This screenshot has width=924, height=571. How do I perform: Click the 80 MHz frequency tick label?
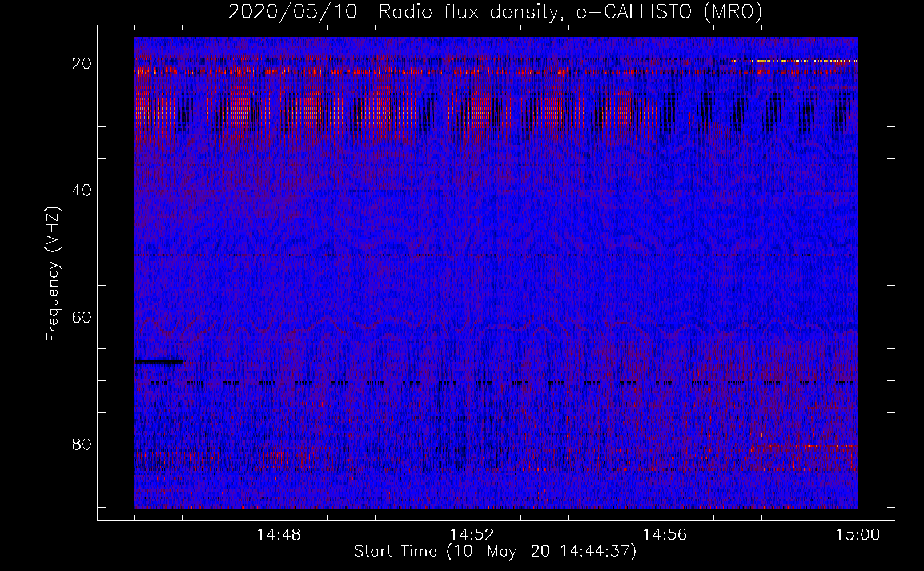click(82, 444)
